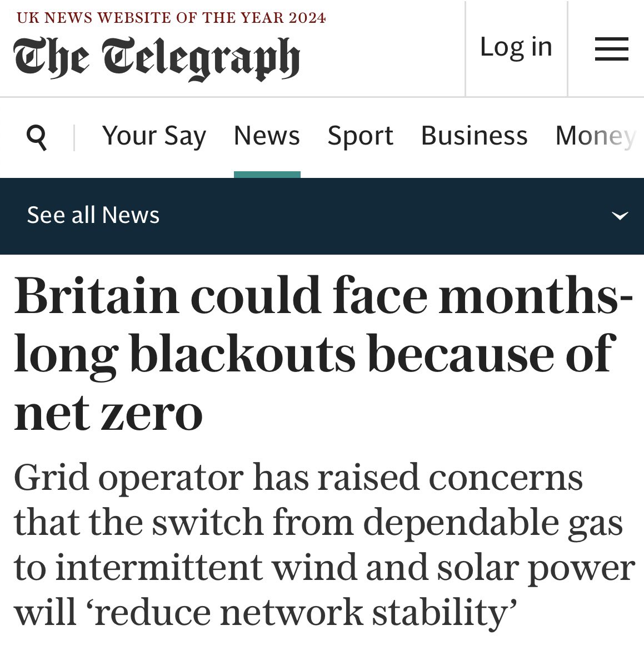Click the Log in button
This screenshot has width=644, height=650.
pyautogui.click(x=516, y=47)
